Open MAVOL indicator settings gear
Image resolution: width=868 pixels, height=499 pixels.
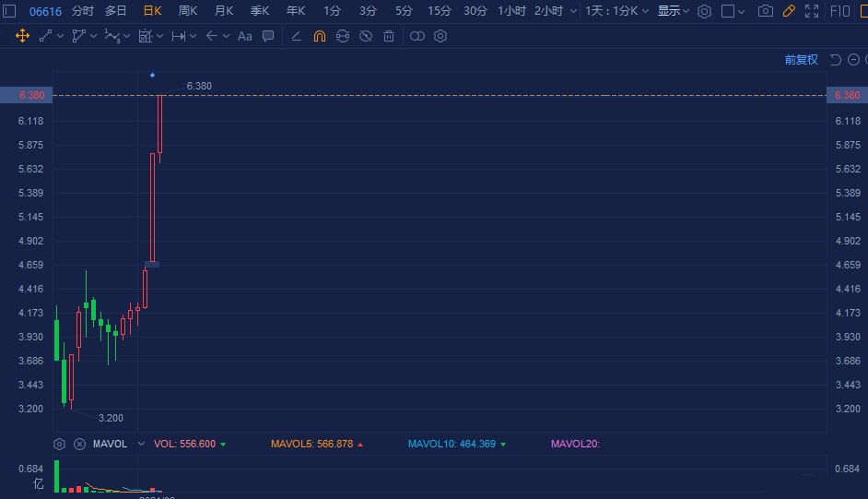click(60, 444)
